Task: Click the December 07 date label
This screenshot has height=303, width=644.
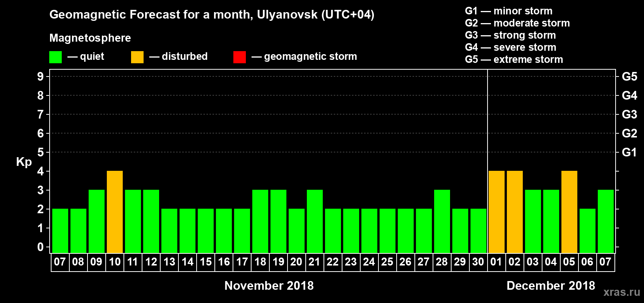Action: 605,262
